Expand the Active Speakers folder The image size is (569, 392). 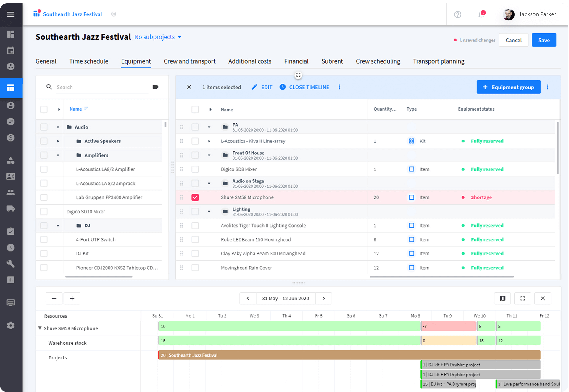coord(58,141)
